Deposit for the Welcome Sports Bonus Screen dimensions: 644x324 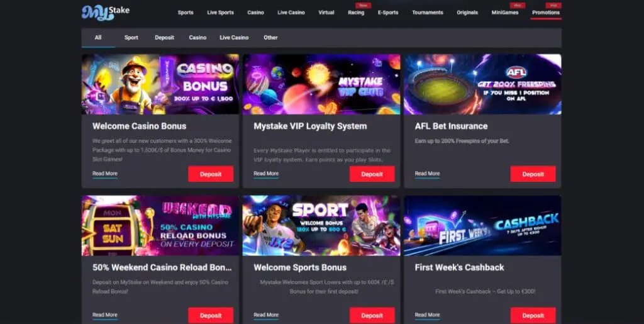click(372, 315)
